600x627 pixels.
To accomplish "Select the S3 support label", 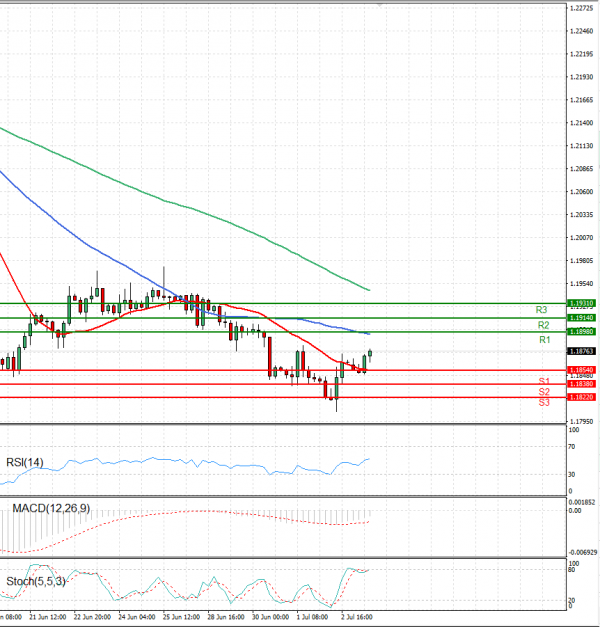I will tap(544, 403).
